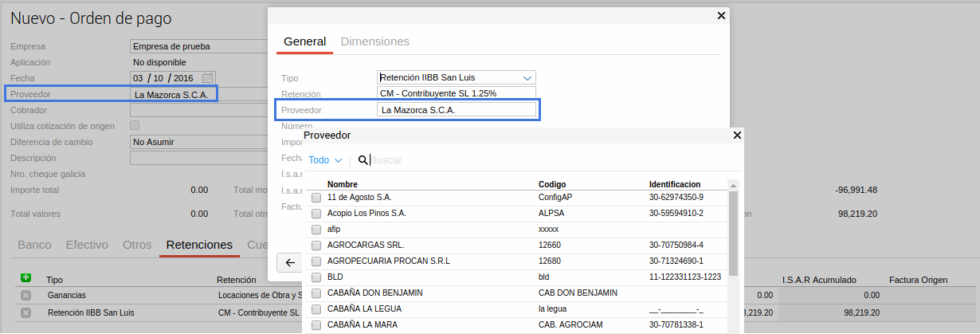Click the back arrow button
Image resolution: width=980 pixels, height=334 pixels.
(290, 262)
